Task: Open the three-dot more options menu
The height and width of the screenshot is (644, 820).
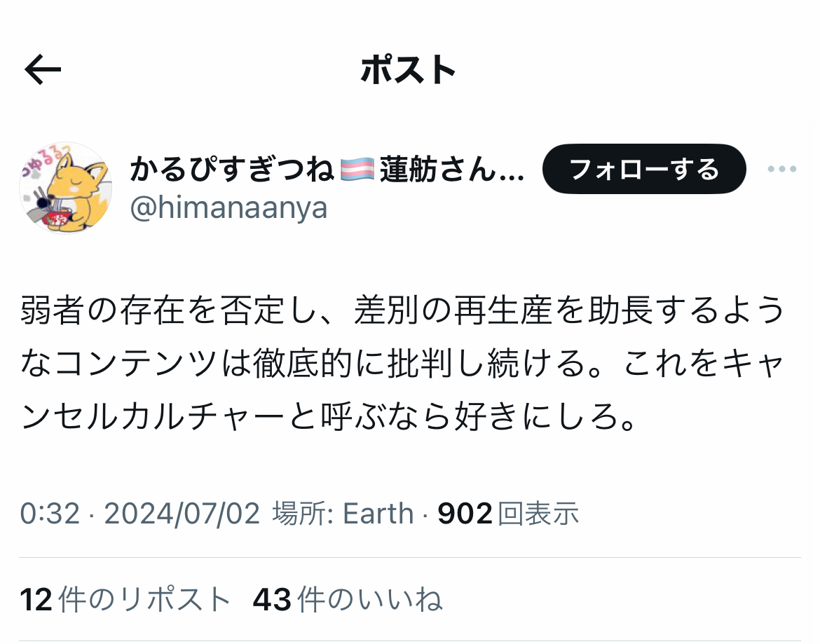Action: (x=782, y=169)
